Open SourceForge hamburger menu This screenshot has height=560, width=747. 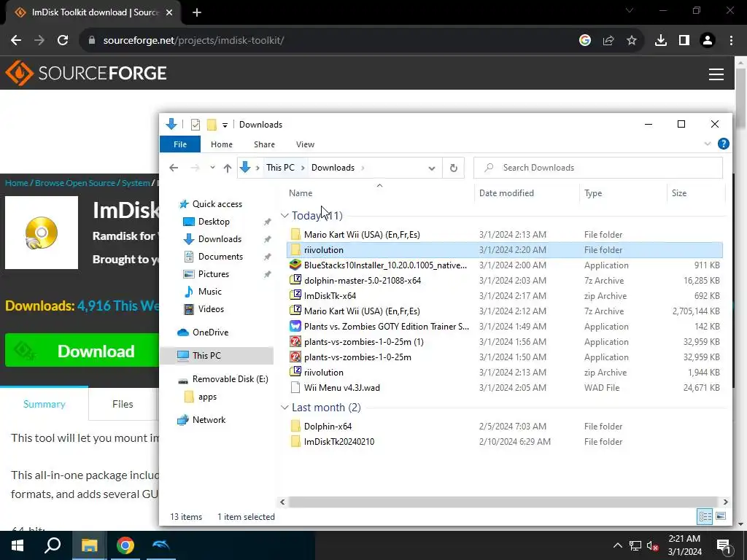[716, 74]
